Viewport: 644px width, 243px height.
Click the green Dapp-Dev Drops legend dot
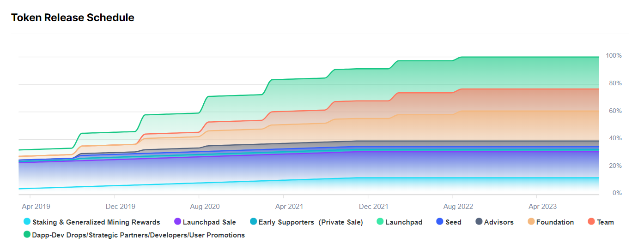click(27, 235)
